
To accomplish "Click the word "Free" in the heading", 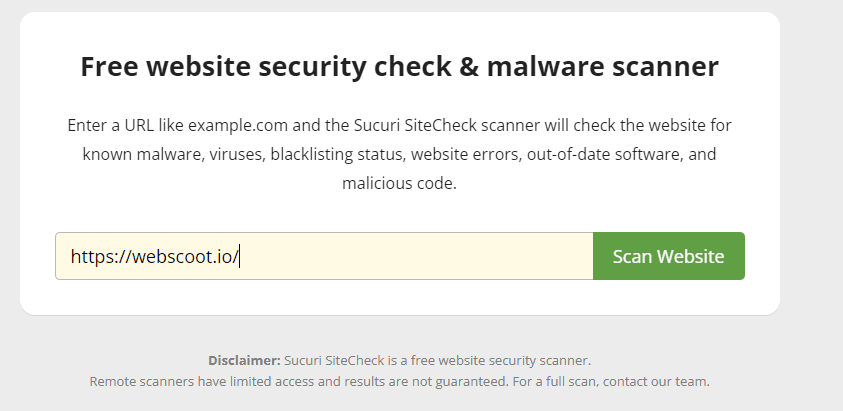I will click(x=109, y=67).
